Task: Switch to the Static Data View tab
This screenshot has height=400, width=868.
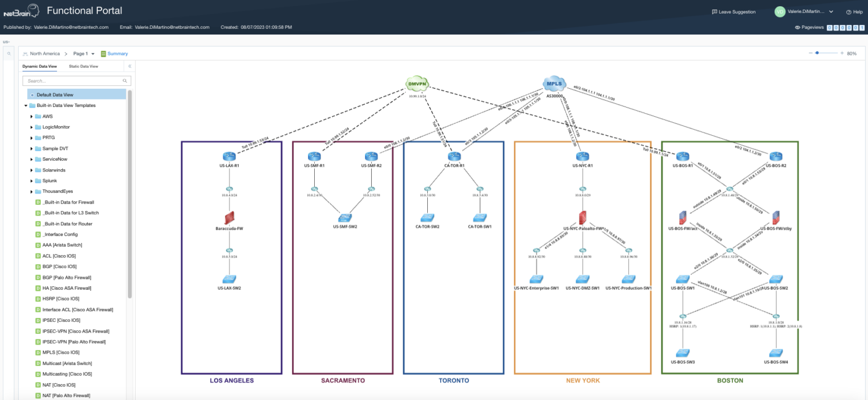Action: [83, 66]
